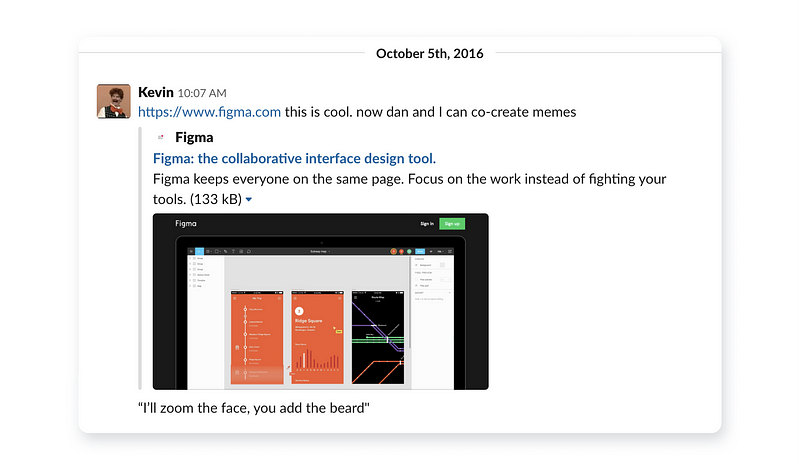
Task: Open the https://www.figma.com link
Action: 209,112
